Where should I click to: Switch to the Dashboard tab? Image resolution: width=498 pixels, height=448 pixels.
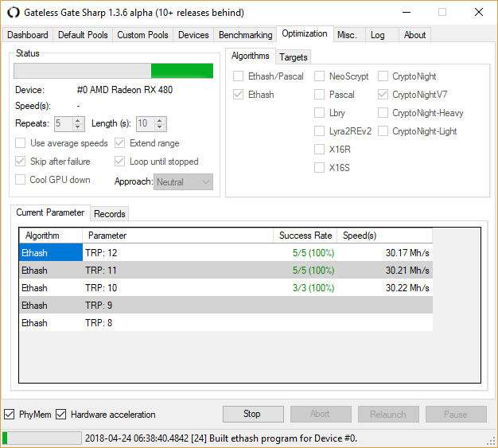[28, 35]
